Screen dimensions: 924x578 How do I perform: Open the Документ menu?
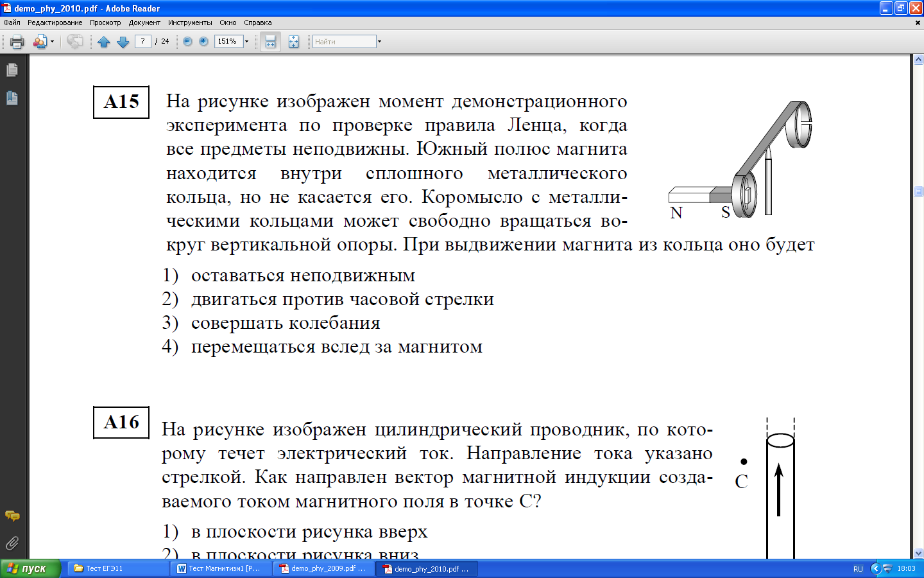[144, 22]
